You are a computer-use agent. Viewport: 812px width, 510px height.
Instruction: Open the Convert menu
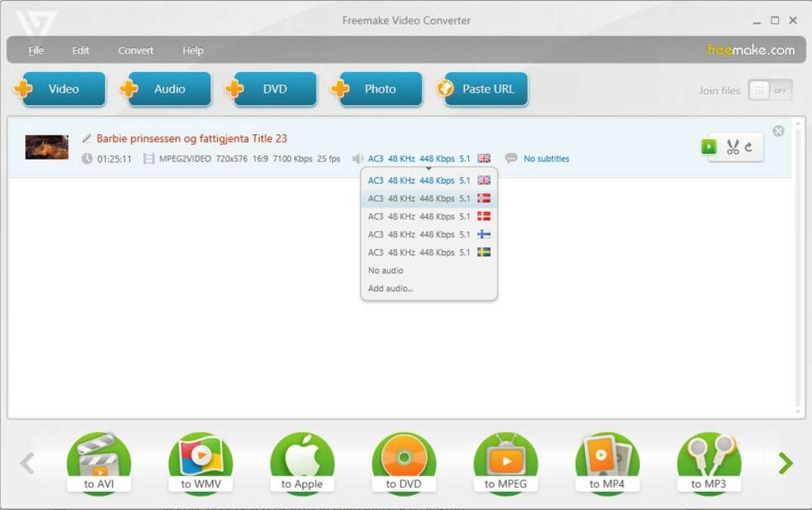(x=136, y=51)
